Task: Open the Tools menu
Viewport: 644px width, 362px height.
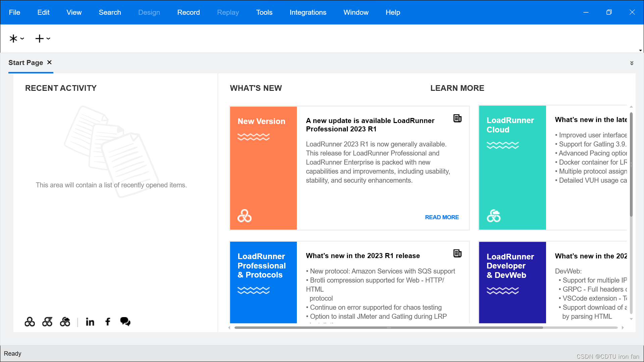Action: (264, 12)
